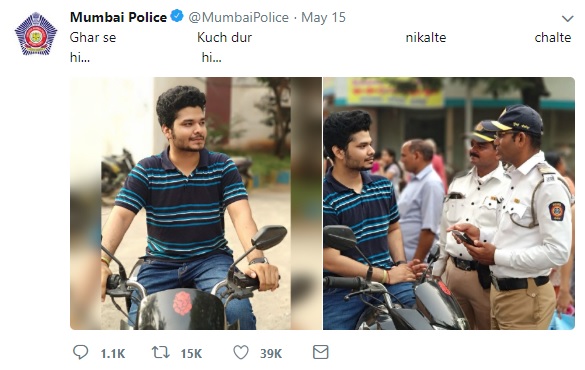Click the 39K likes count
This screenshot has height=370, width=585.
pyautogui.click(x=271, y=353)
